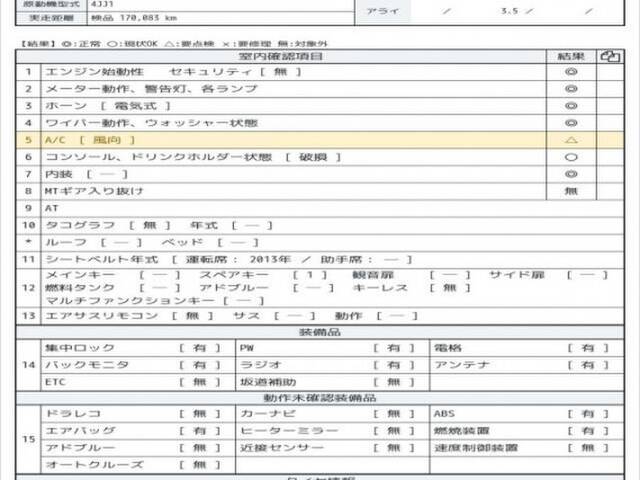Click the double-circle result for wiper row

tap(571, 123)
